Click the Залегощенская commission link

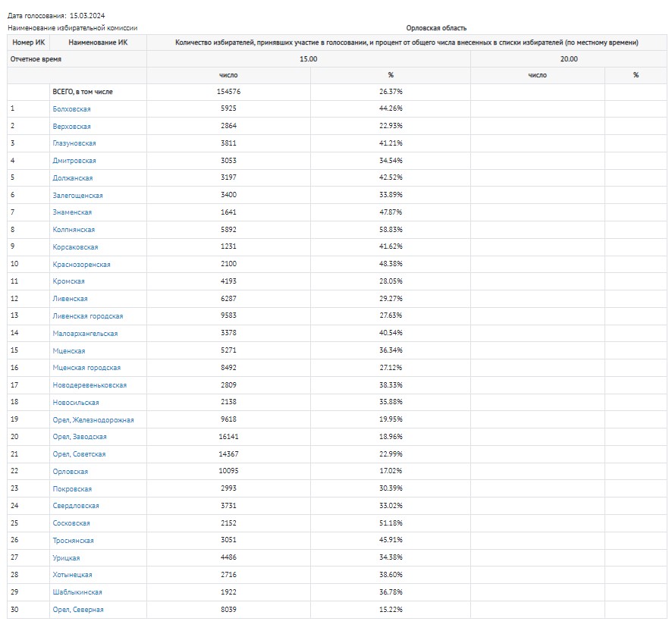[x=77, y=196]
